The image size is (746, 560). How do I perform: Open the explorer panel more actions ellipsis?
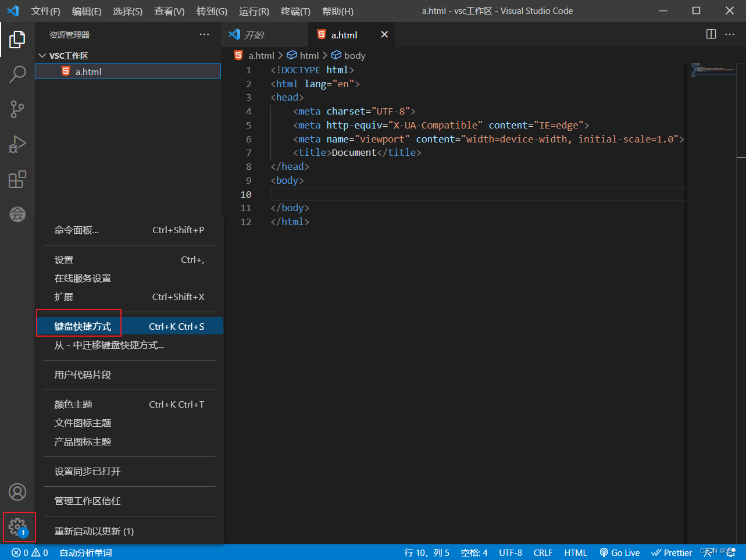204,35
